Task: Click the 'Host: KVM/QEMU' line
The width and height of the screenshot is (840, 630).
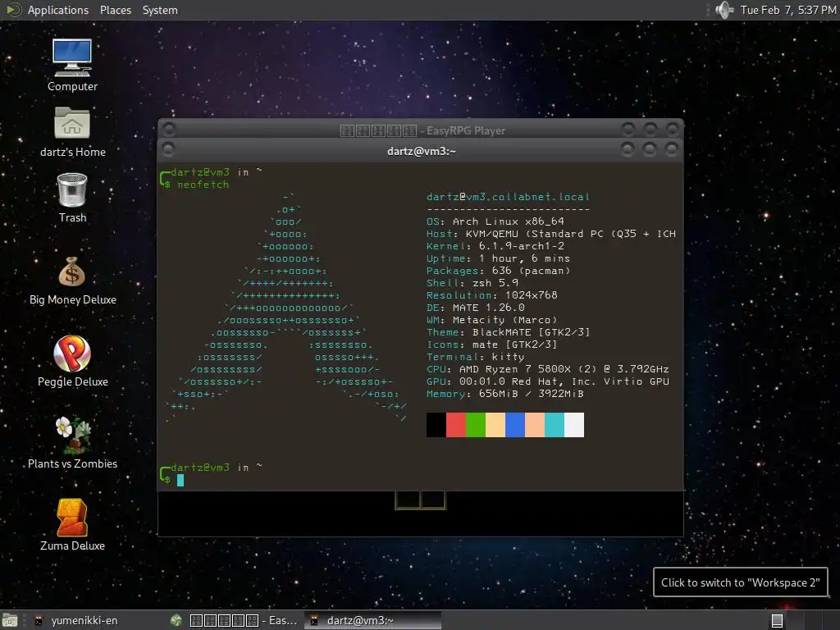Action: point(550,234)
